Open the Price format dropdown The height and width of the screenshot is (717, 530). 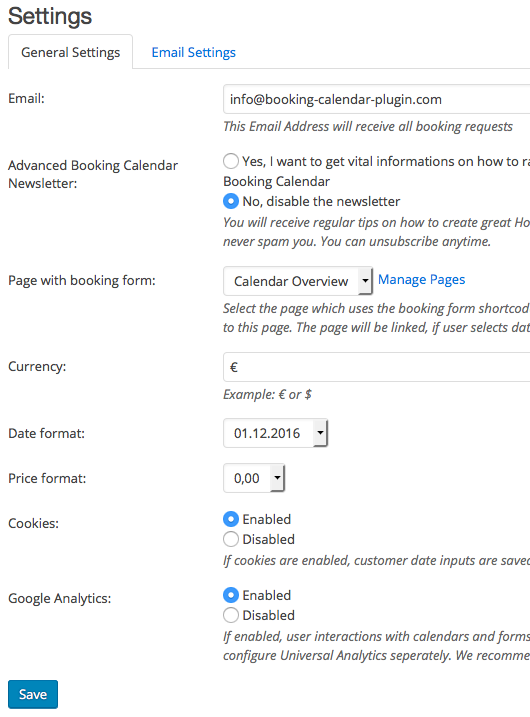coord(254,478)
